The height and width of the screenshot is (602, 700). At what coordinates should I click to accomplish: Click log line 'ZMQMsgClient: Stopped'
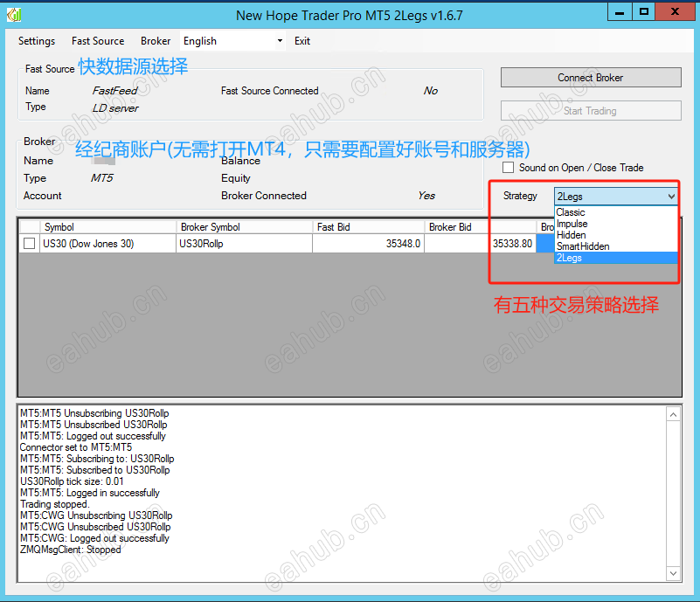pos(71,550)
